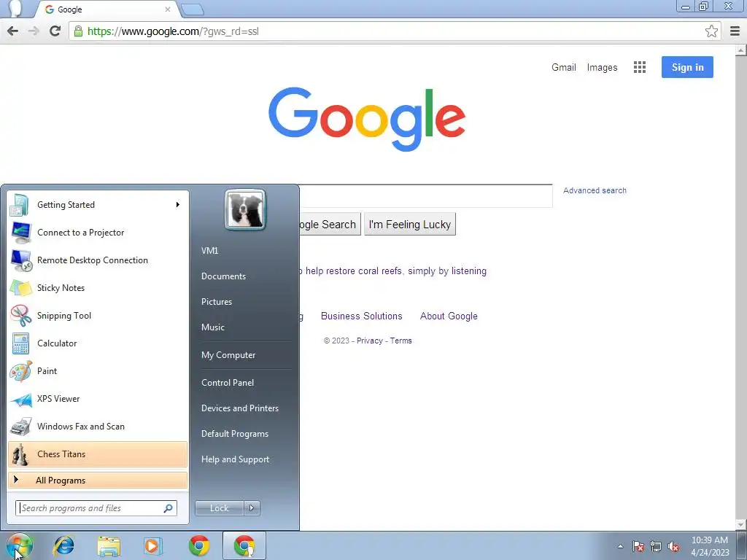Viewport: 747px width, 560px height.
Task: Launch the Chess Titans icon
Action: [20, 454]
